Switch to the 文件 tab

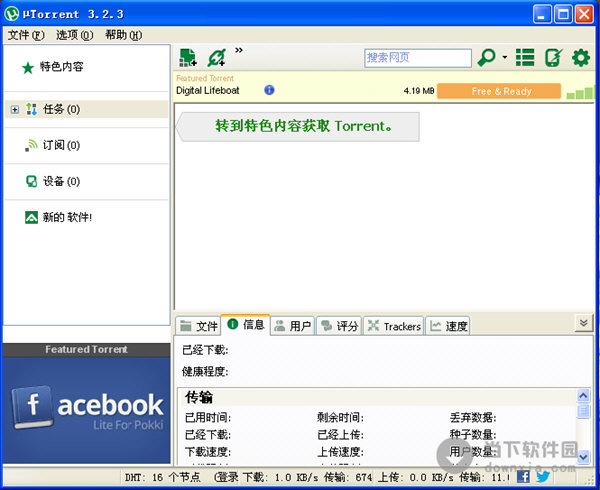coord(199,326)
